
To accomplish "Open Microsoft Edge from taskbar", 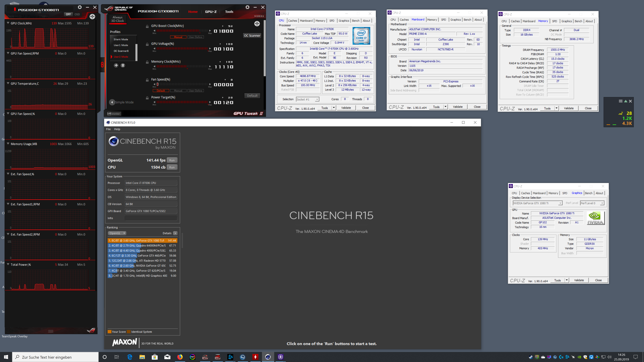I will click(x=129, y=357).
